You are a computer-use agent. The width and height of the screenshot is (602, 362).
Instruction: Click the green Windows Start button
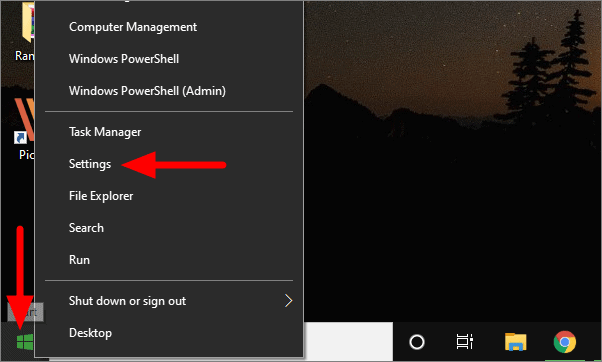(25, 341)
